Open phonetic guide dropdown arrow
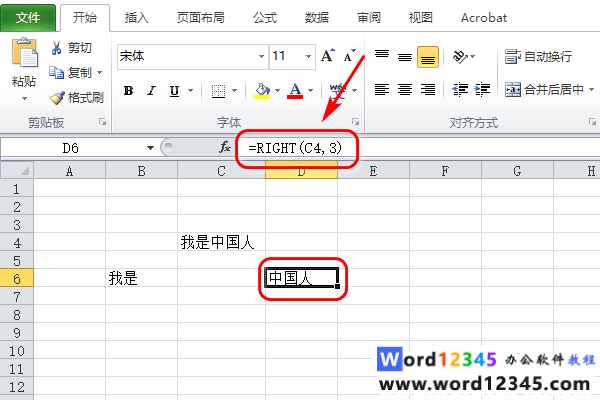Image resolution: width=600 pixels, height=400 pixels. pos(354,91)
